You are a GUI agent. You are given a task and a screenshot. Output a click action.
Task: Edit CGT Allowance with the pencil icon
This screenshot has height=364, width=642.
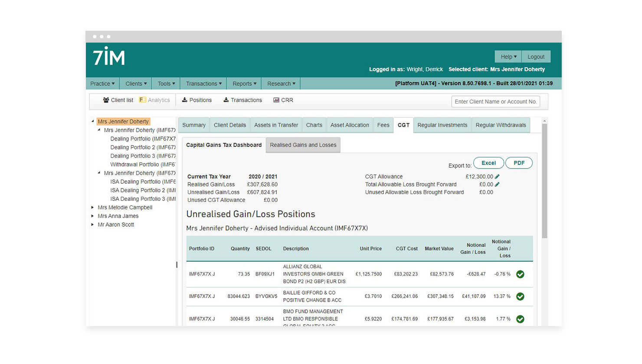[x=497, y=176]
